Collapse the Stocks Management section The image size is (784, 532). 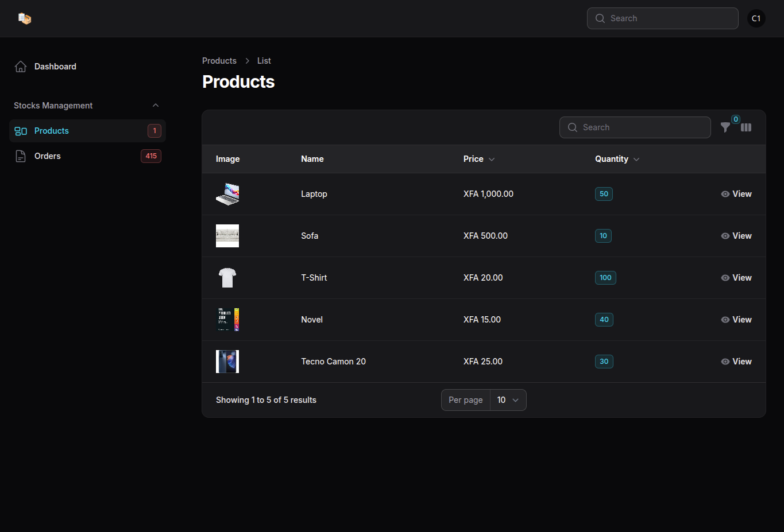155,106
